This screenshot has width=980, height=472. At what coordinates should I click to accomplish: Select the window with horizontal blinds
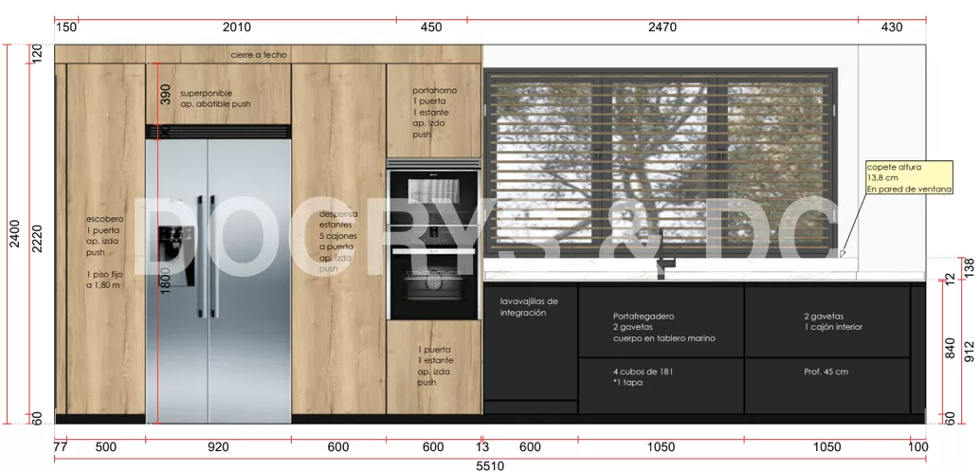pyautogui.click(x=661, y=161)
